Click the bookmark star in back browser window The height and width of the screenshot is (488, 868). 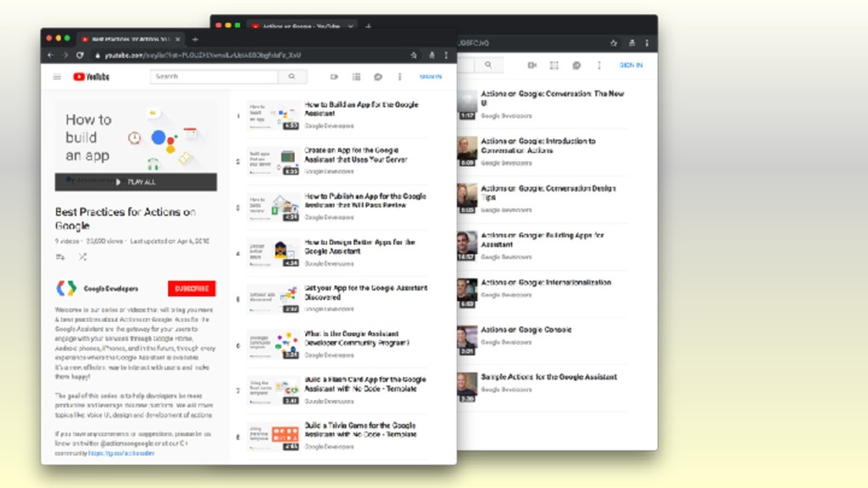(x=614, y=43)
